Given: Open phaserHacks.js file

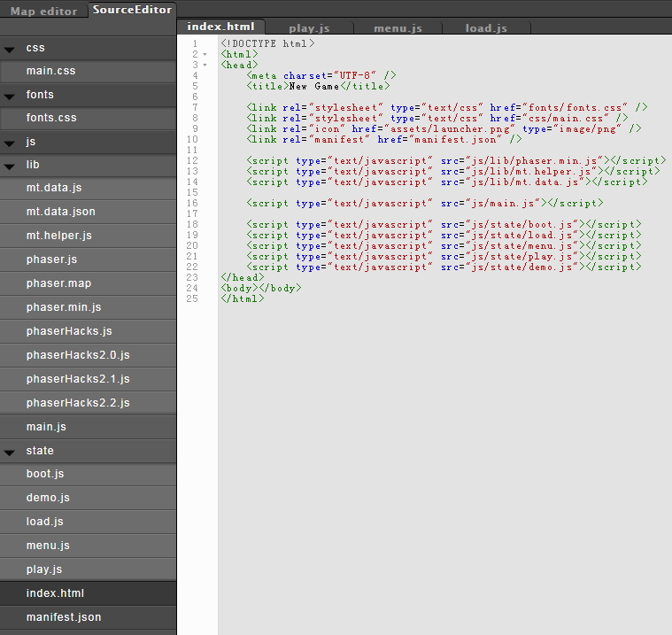Looking at the screenshot, I should (88, 331).
